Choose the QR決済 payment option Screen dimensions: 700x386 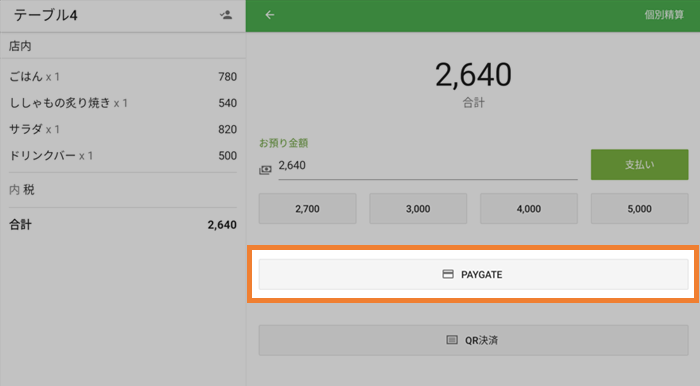473,340
